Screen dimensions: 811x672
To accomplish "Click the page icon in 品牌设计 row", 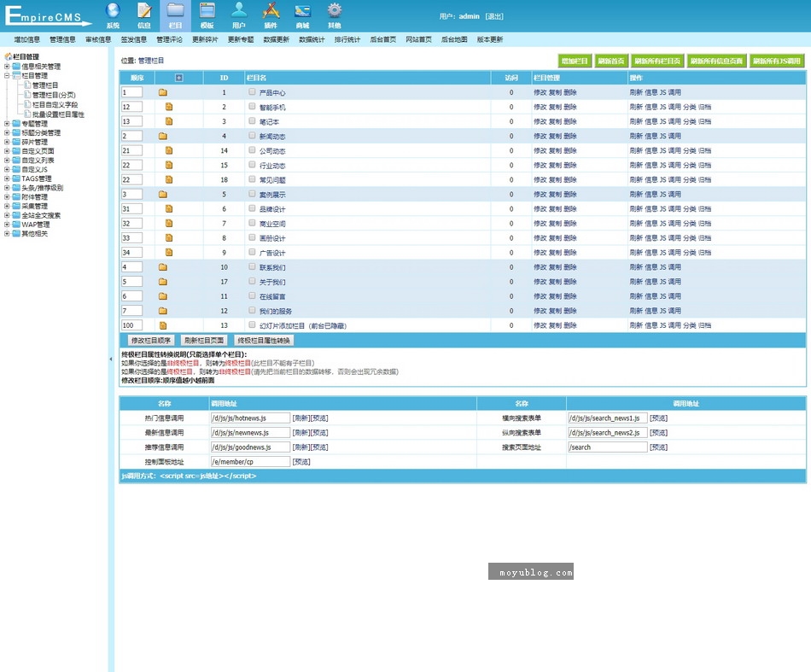I will click(x=169, y=209).
